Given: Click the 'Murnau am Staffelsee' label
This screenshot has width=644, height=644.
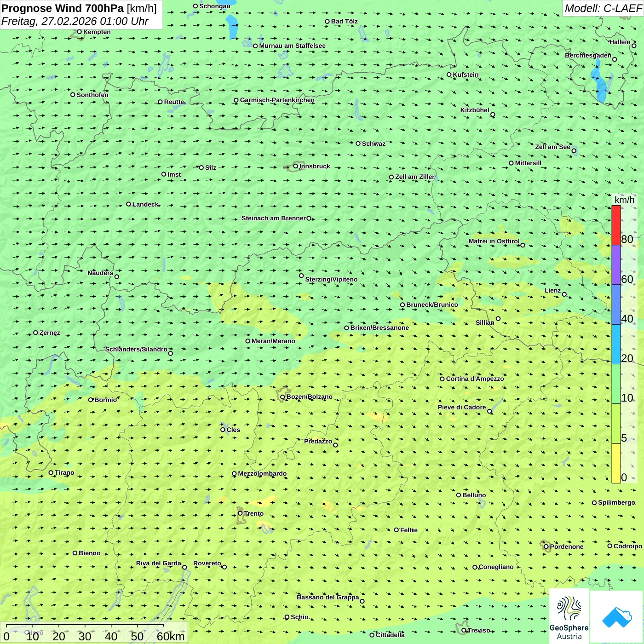Looking at the screenshot, I should (x=292, y=46).
